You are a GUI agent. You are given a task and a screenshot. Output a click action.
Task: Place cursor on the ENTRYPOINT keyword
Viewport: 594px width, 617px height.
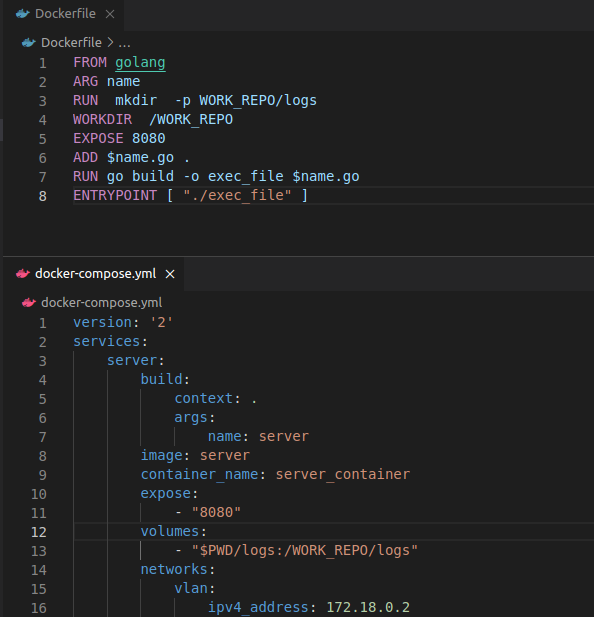coord(115,195)
